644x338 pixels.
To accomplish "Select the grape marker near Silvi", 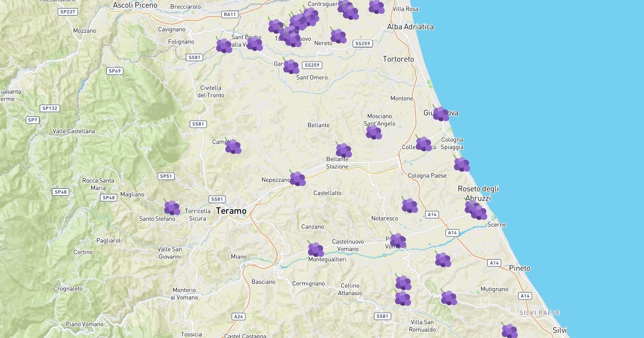I will 509,331.
